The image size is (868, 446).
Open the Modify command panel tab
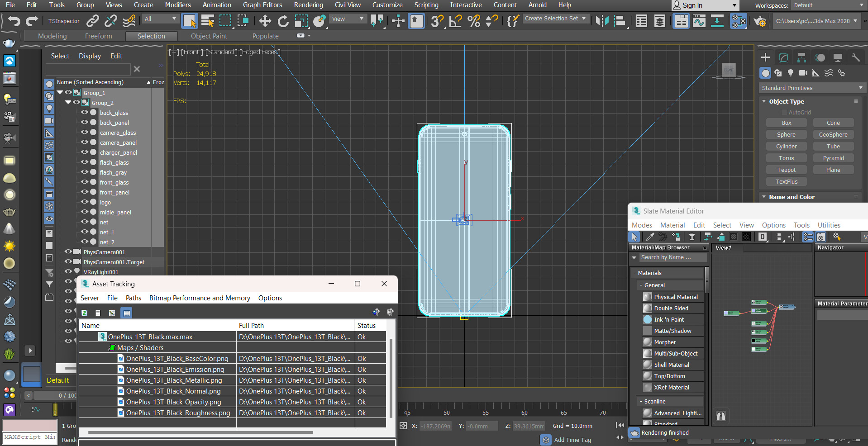point(783,57)
